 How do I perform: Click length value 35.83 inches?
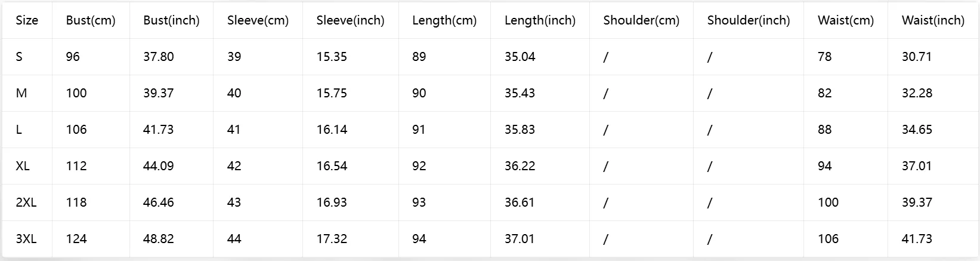click(520, 130)
